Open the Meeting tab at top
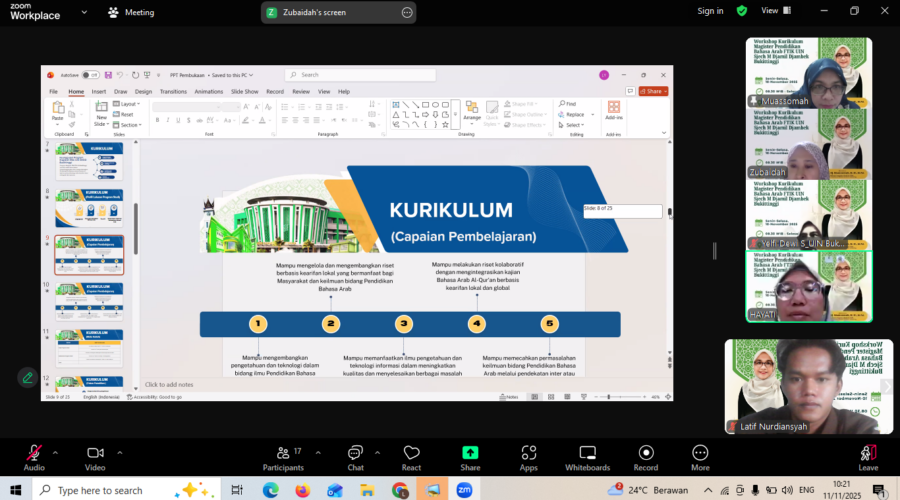Screen dimensions: 900x500 coord(131,12)
